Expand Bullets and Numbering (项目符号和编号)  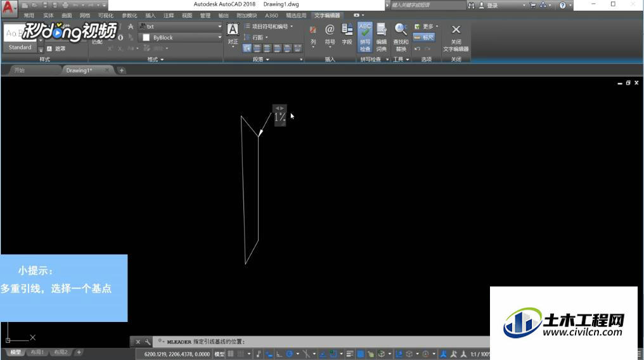click(269, 26)
